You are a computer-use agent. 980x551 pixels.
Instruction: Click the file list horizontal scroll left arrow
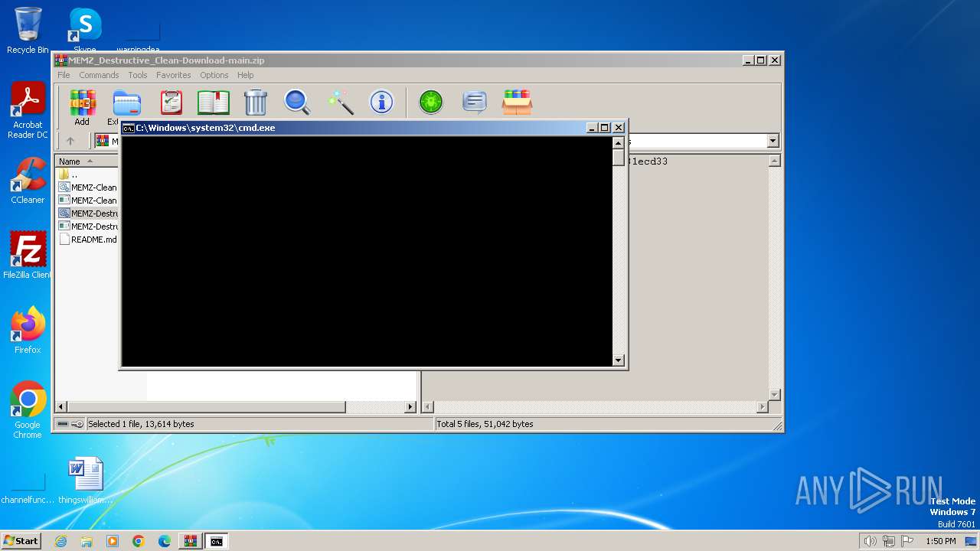pos(61,407)
